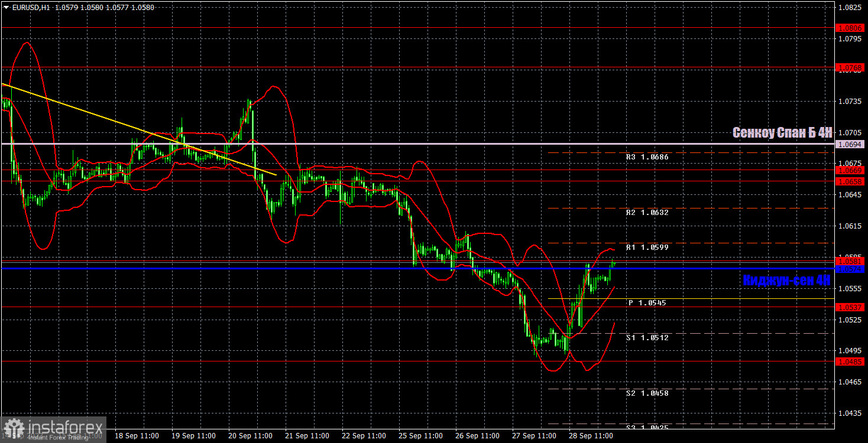
Task: Click the S1 1.0512 pivot label
Action: [647, 338]
